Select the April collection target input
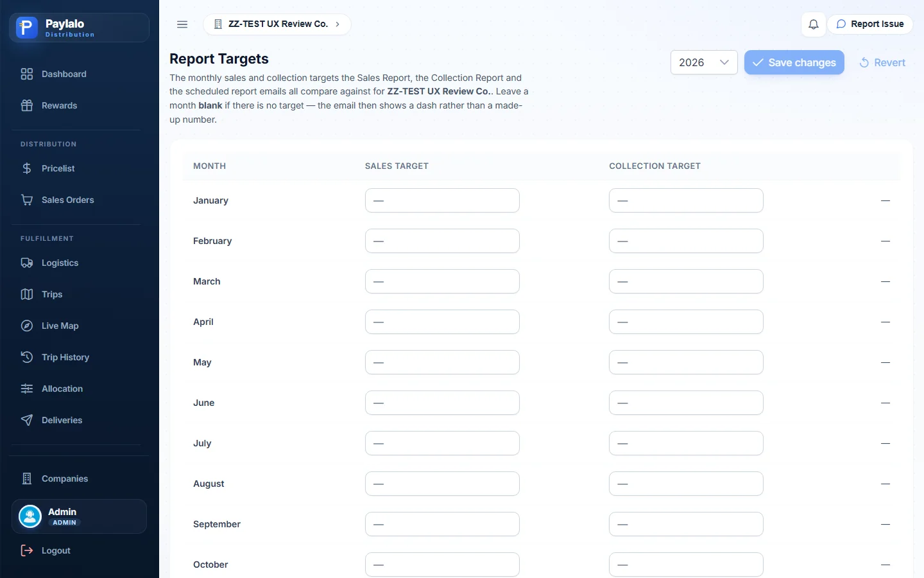The image size is (924, 578). coord(686,322)
